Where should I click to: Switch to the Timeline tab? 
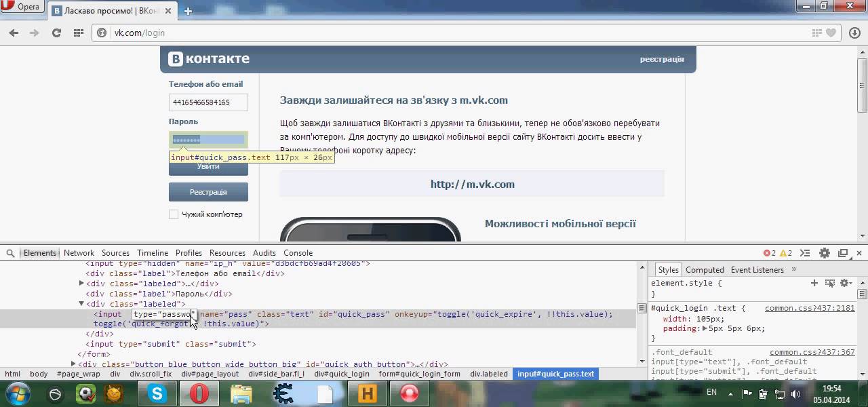pos(153,253)
